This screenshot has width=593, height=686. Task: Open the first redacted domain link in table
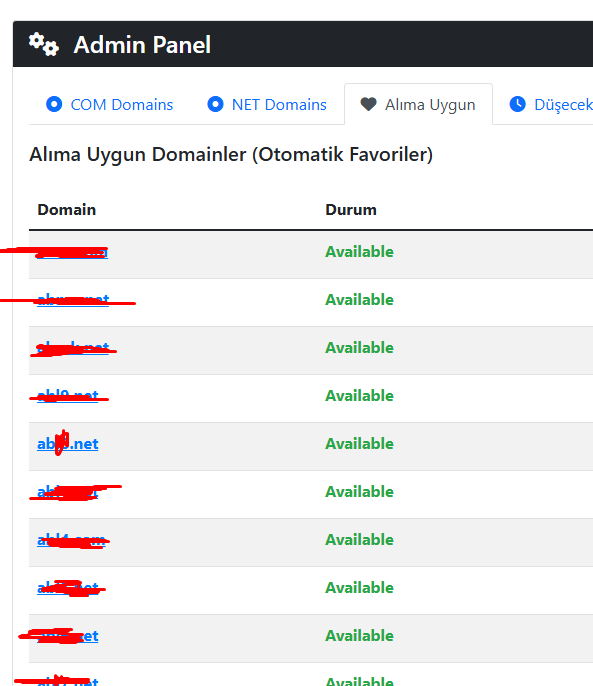(72, 252)
